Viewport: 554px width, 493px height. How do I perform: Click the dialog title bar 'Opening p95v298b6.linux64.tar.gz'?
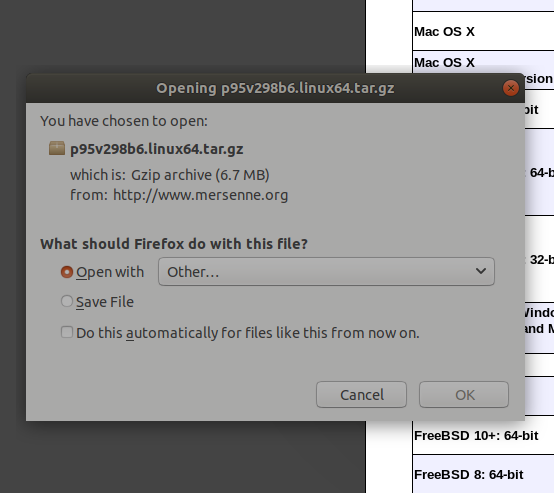click(275, 88)
